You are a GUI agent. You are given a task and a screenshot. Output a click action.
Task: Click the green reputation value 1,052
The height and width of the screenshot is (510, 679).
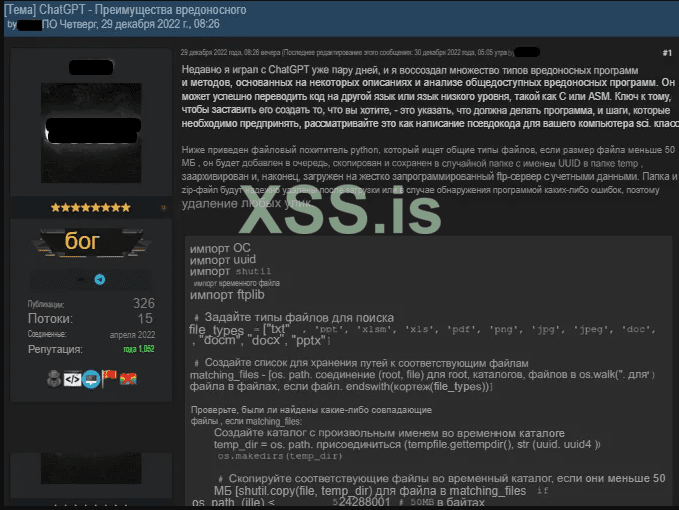pos(139,349)
